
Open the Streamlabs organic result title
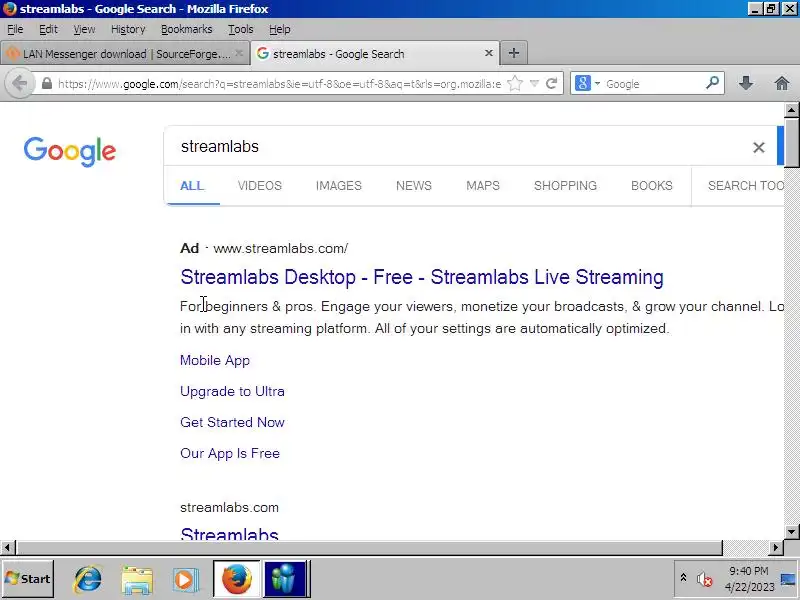229,533
